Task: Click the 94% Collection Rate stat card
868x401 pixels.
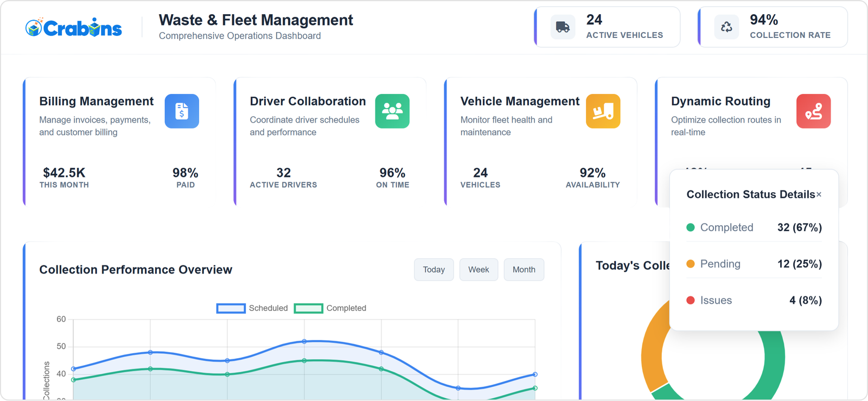Action: [773, 27]
